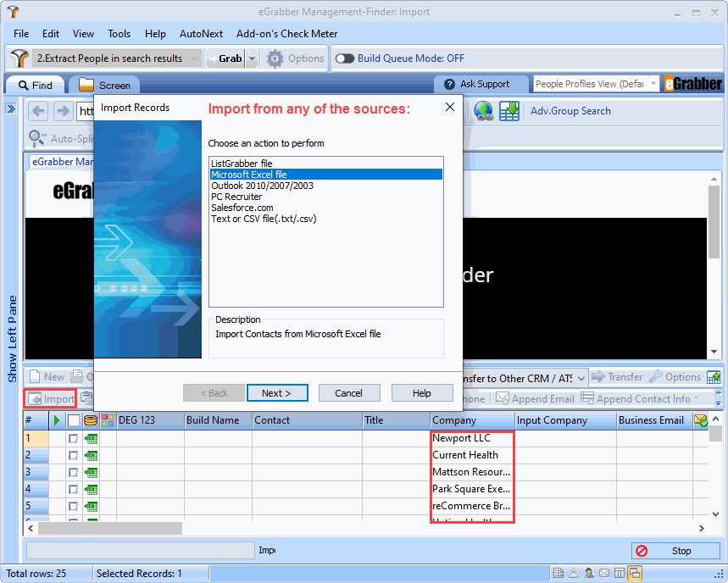
Task: Check the checkbox for row 3
Action: click(74, 473)
